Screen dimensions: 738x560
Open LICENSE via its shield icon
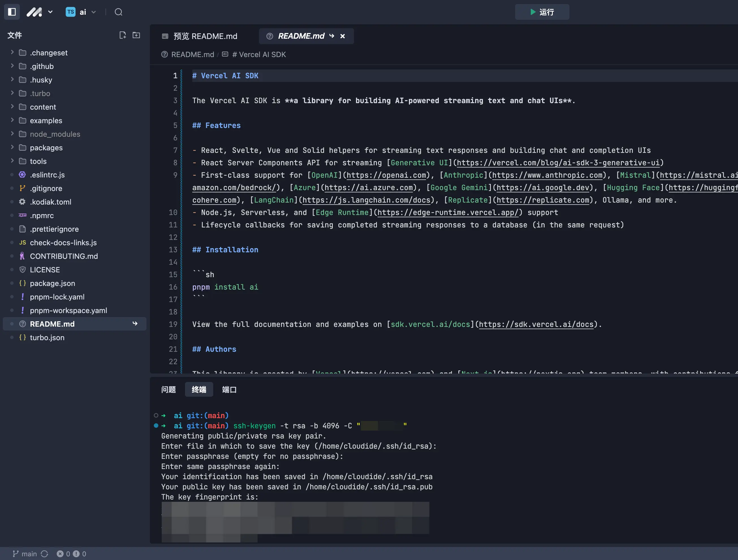point(22,270)
